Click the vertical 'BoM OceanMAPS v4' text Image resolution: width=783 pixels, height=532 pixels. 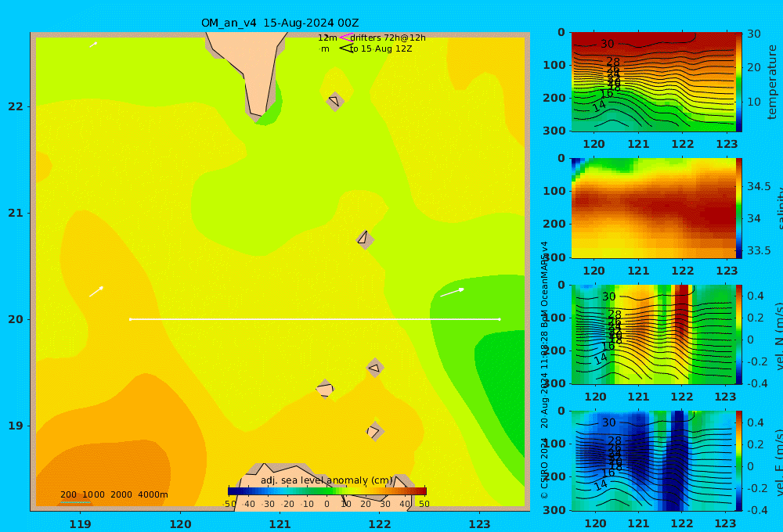(544, 285)
